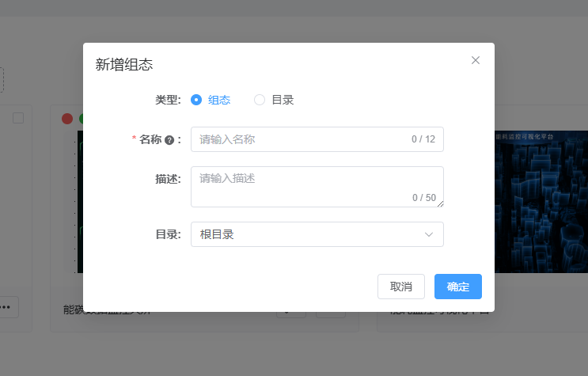Open the 能耗监控可视化平台 thumbnail behind the dialog

tap(541, 202)
